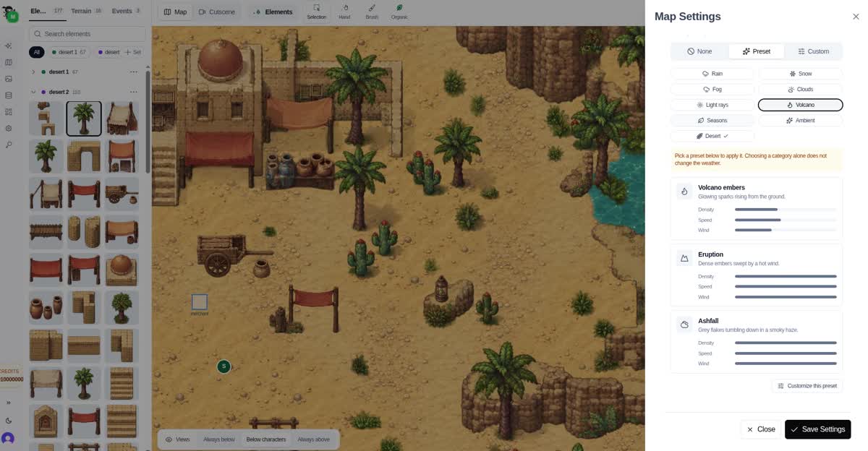Select the Ambient preset category

pos(800,121)
